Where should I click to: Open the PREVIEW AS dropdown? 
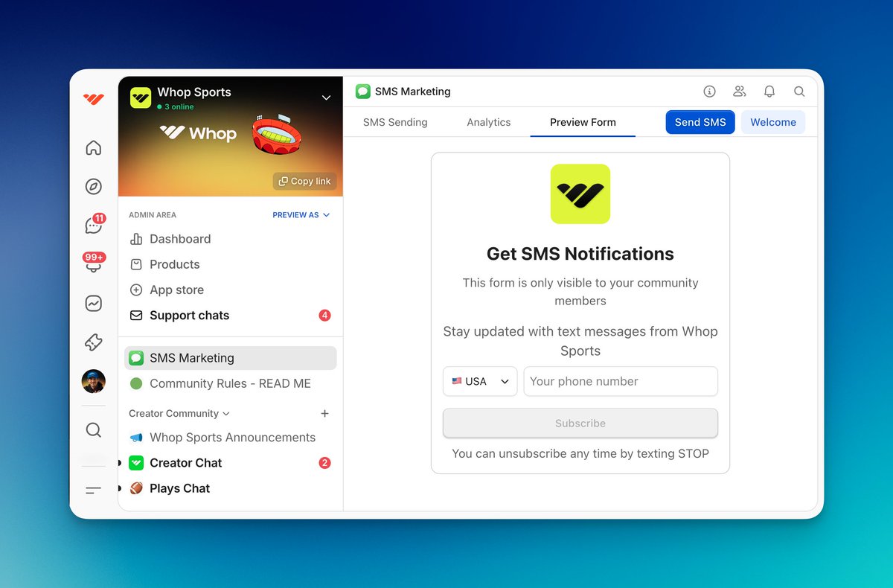point(301,215)
